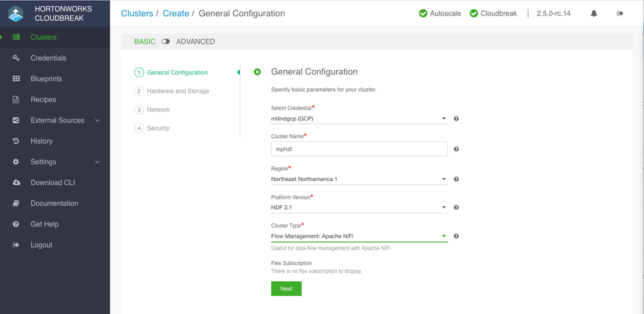This screenshot has width=644, height=314.
Task: Open the Recipes menu item
Action: [x=43, y=100]
